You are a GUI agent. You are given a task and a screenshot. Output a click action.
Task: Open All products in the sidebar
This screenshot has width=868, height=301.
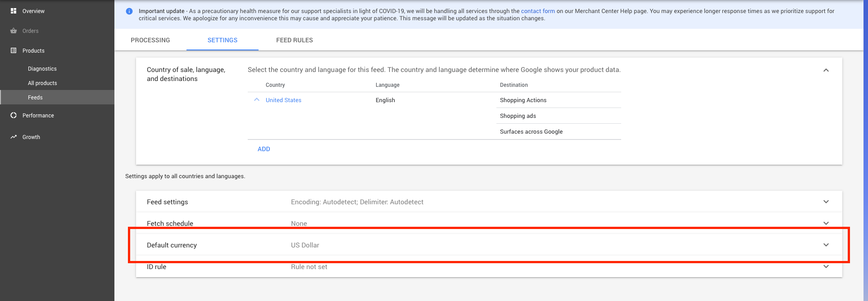point(42,83)
